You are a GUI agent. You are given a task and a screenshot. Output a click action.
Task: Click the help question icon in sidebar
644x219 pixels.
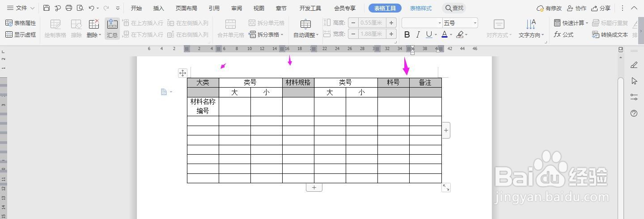pos(634,114)
